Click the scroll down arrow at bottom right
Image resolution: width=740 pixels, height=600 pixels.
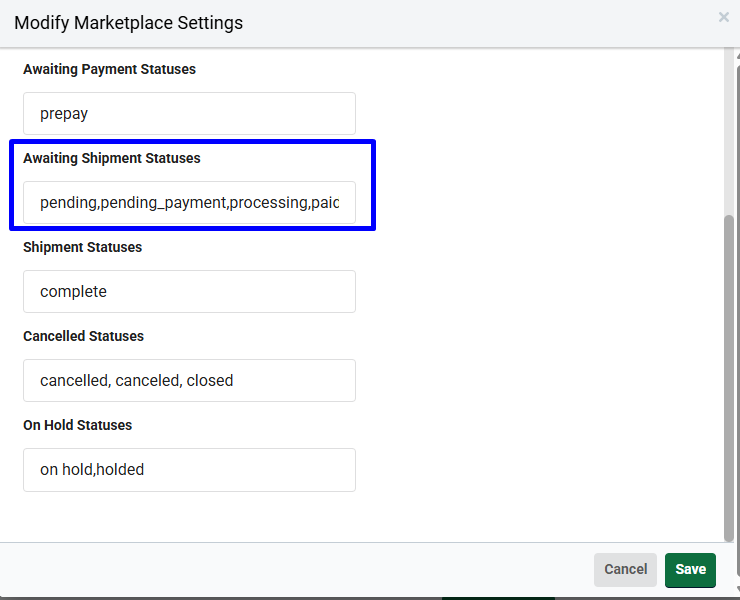coord(738,590)
